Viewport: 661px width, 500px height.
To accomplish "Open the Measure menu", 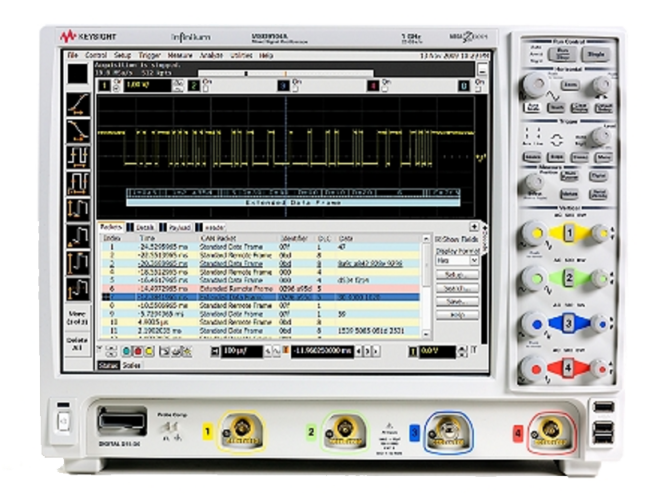I will tap(180, 55).
